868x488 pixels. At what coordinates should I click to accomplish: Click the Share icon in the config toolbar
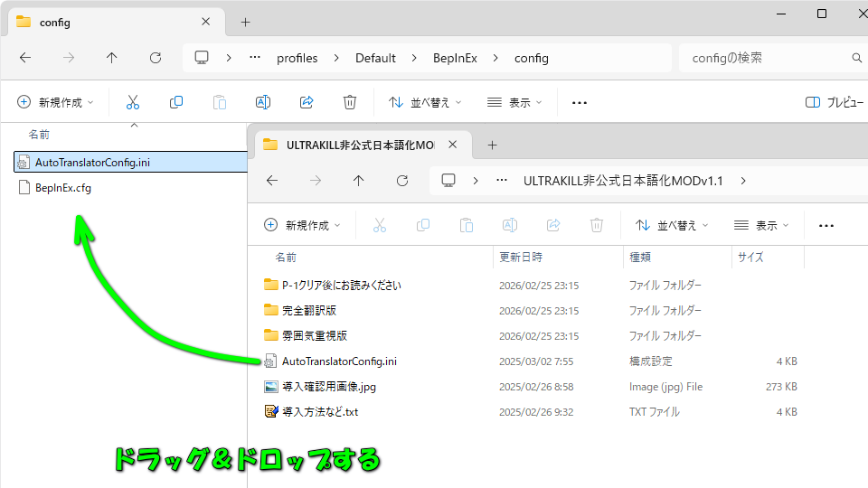[307, 102]
